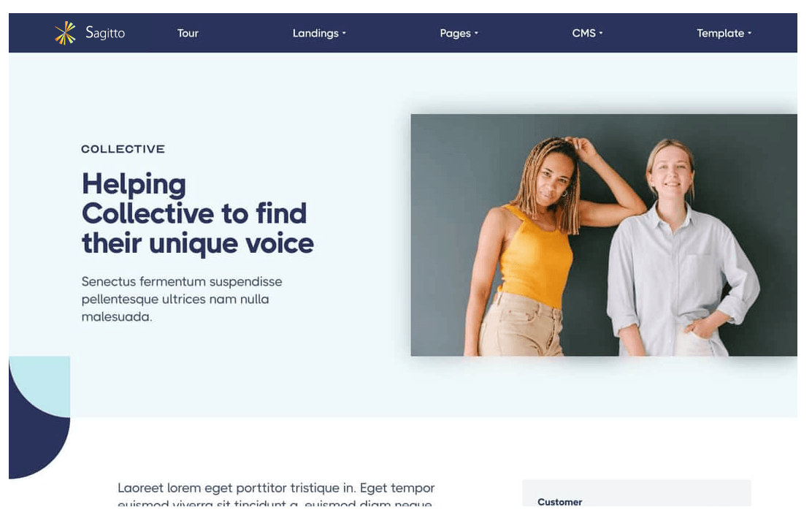Click the Helping Collective headline
This screenshot has width=812, height=518.
point(198,213)
